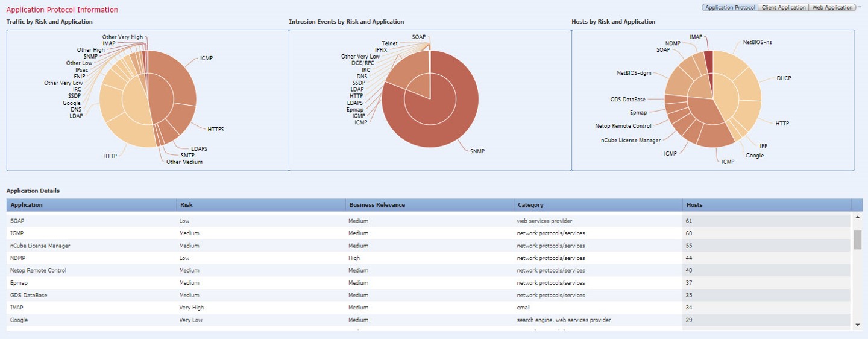Click the HTTP label in Traffic chart
Image resolution: width=868 pixels, height=339 pixels.
click(x=110, y=156)
